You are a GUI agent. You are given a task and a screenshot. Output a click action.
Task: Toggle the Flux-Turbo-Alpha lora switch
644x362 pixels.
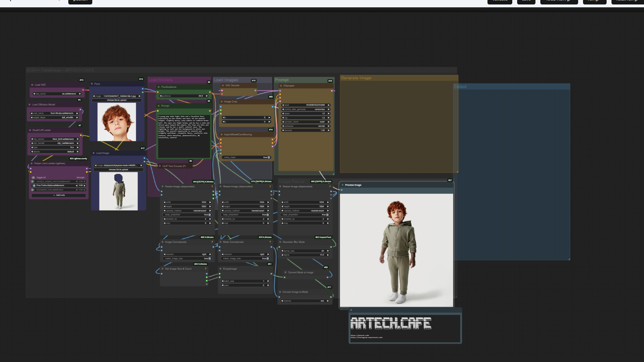pyautogui.click(x=34, y=186)
